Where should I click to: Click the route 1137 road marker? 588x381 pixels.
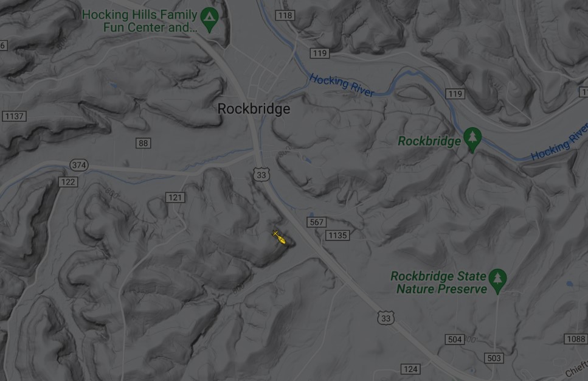(x=14, y=116)
